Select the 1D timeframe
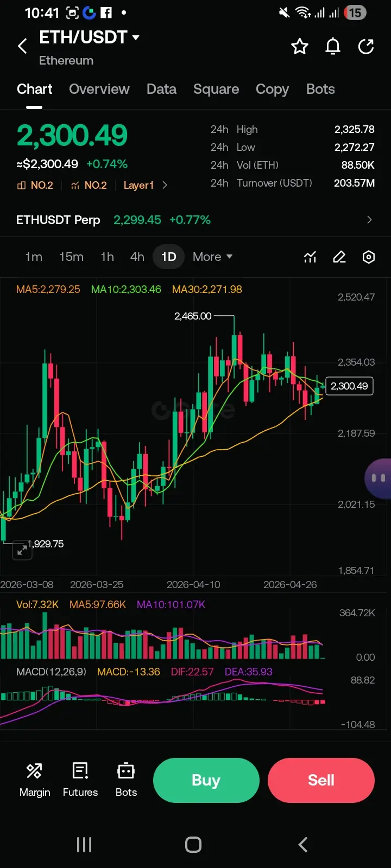 [x=169, y=257]
